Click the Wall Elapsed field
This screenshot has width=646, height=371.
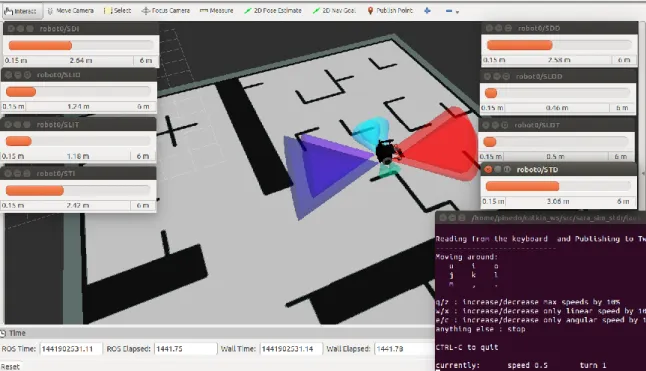404,349
